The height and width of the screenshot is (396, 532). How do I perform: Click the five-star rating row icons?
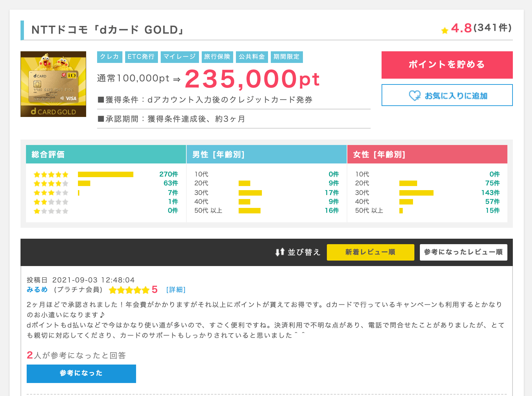click(x=51, y=175)
